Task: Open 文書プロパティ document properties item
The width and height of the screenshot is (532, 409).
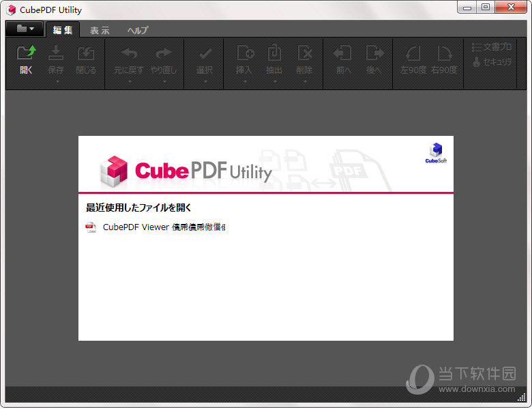Action: click(492, 47)
